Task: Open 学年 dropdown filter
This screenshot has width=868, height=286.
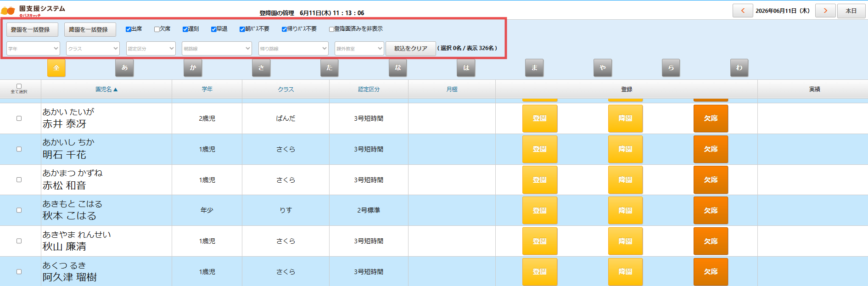Action: pyautogui.click(x=33, y=48)
